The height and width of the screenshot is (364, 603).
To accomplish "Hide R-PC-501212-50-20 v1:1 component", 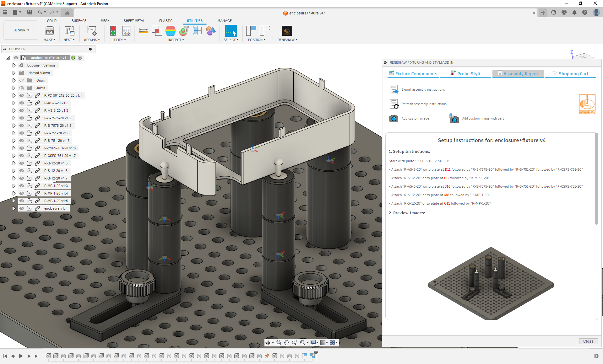I will [22, 95].
